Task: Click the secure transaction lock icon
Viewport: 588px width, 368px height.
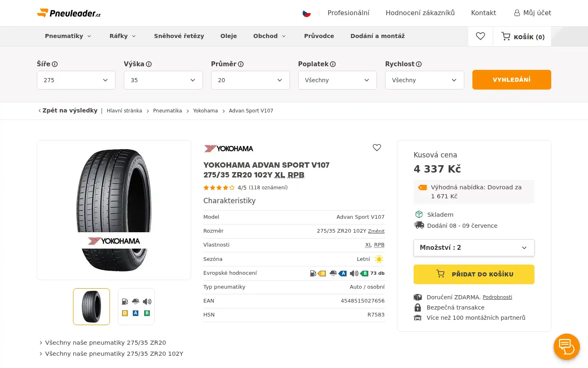Action: pos(417,307)
